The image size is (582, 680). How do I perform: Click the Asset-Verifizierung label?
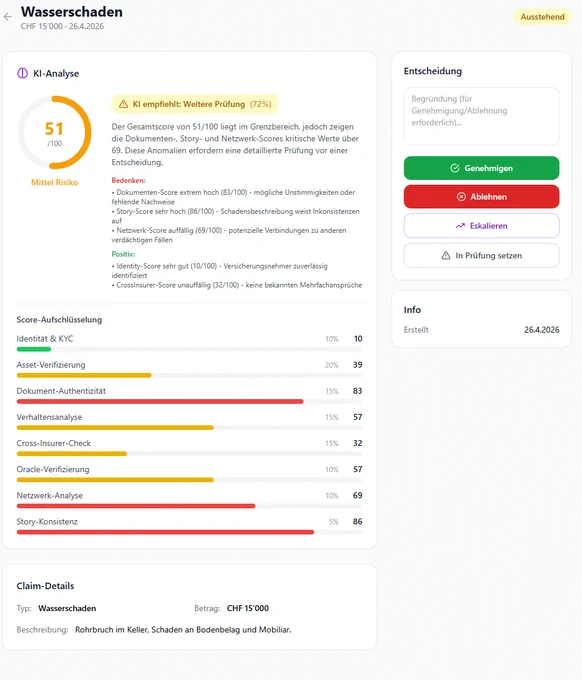51,365
